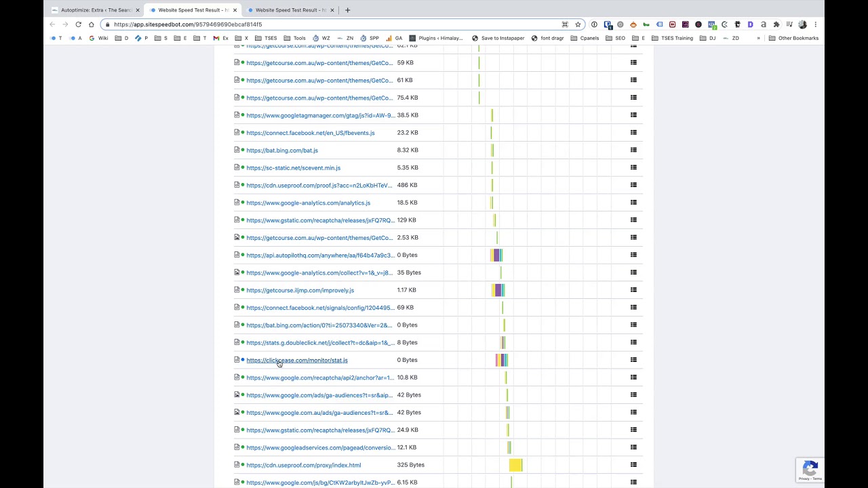Expand details for sc-static scevent.min.js row

click(633, 167)
